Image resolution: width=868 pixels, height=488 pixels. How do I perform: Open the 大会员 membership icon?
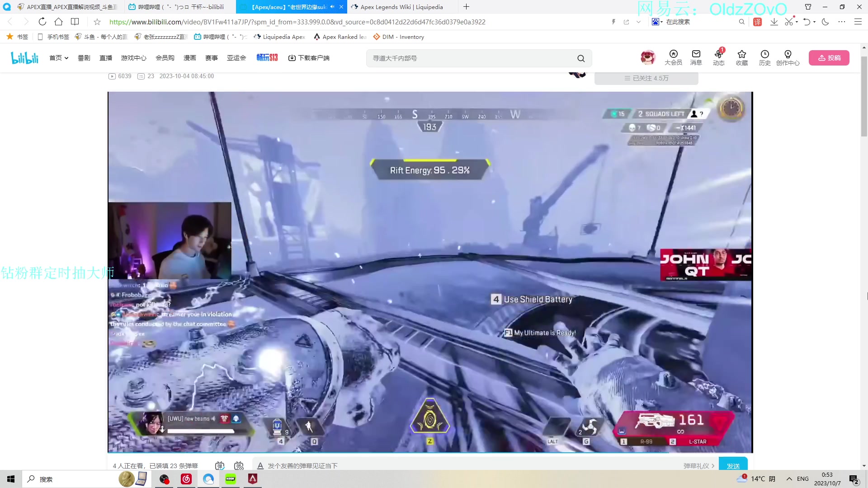click(x=673, y=58)
